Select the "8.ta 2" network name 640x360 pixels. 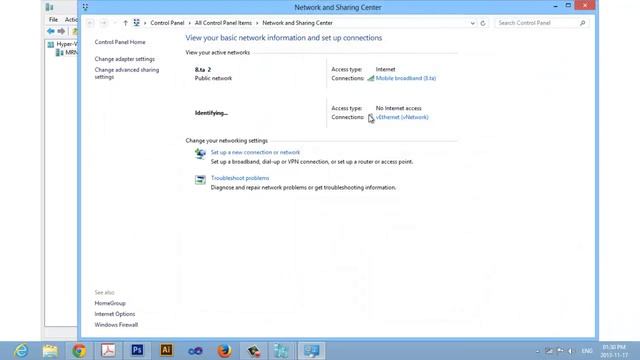pyautogui.click(x=203, y=69)
